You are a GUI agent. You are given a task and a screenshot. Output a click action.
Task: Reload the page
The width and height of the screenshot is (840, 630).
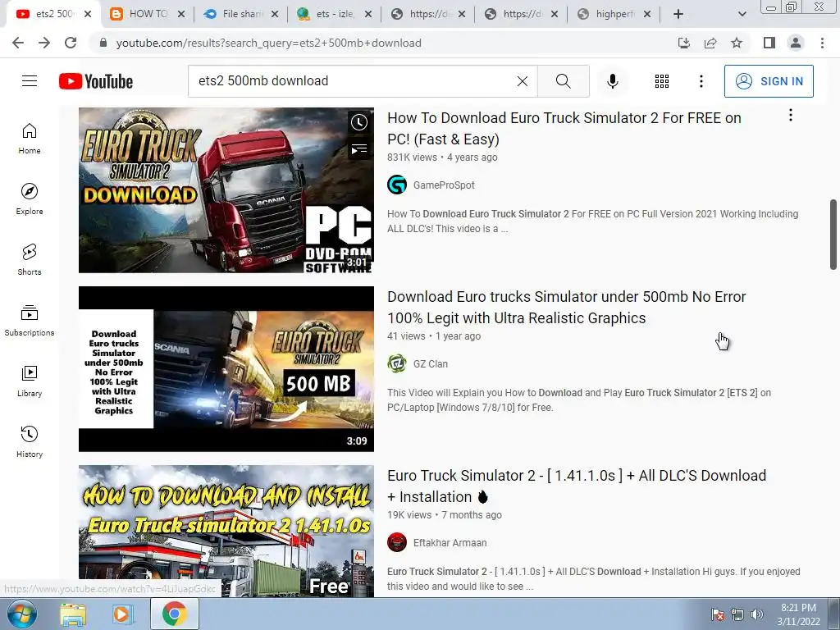coord(71,43)
